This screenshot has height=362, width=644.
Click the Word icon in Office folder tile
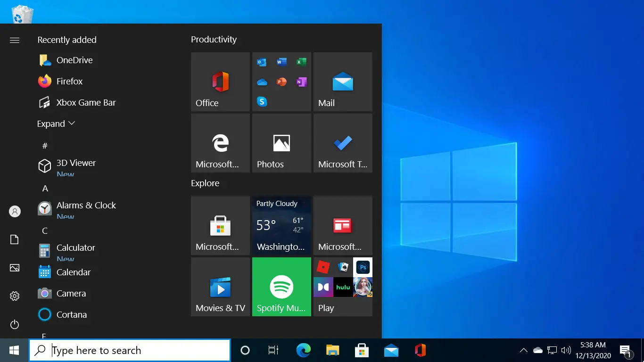click(x=281, y=62)
